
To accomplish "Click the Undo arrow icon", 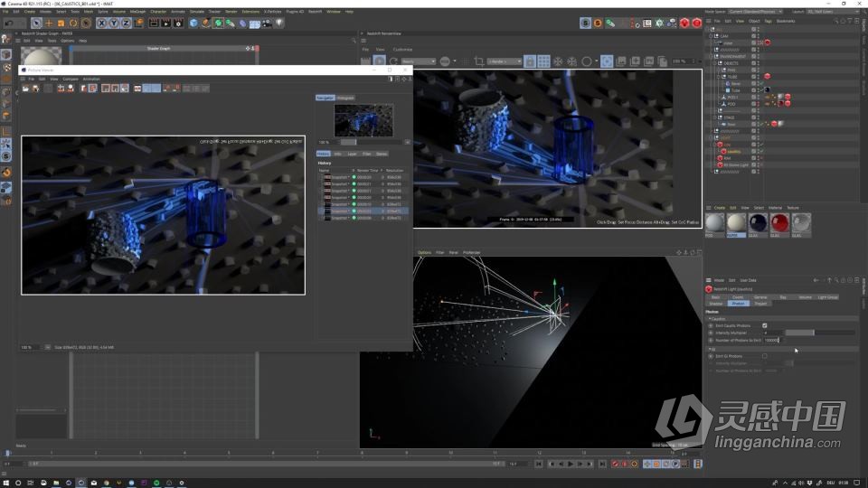I will [x=9, y=23].
